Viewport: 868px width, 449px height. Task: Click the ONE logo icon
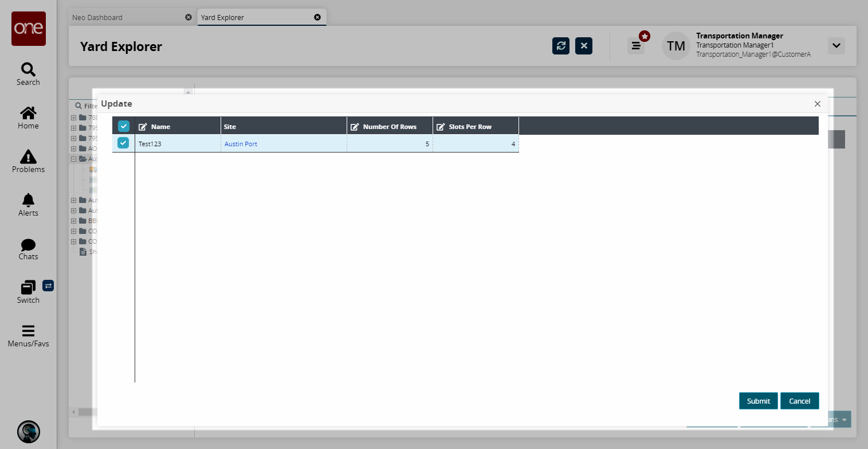click(x=28, y=28)
